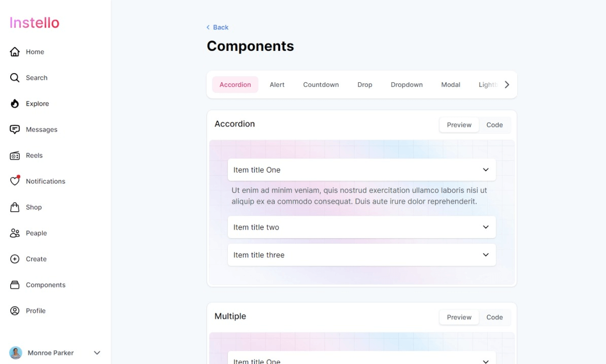
Task: Switch Multiple card to Code view
Action: (494, 317)
